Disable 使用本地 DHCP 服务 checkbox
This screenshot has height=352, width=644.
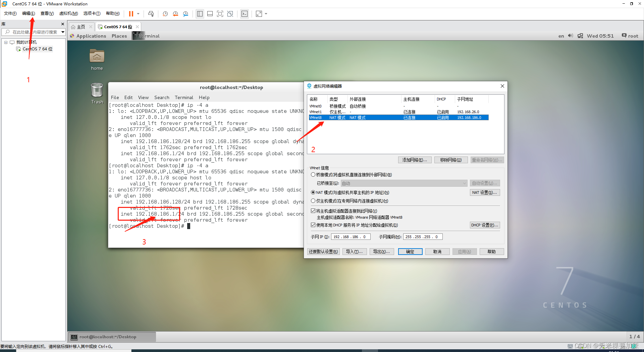tap(313, 225)
